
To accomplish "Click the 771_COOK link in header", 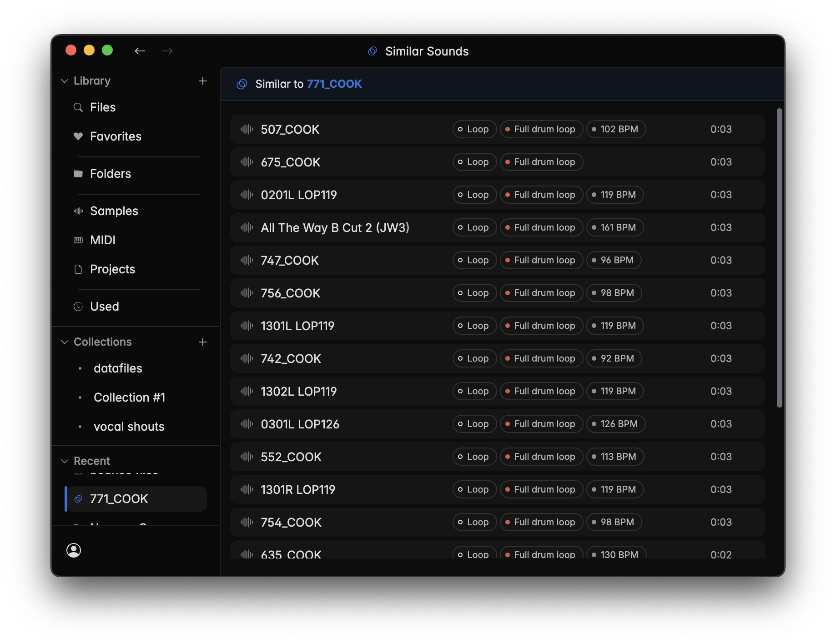I will pyautogui.click(x=334, y=84).
